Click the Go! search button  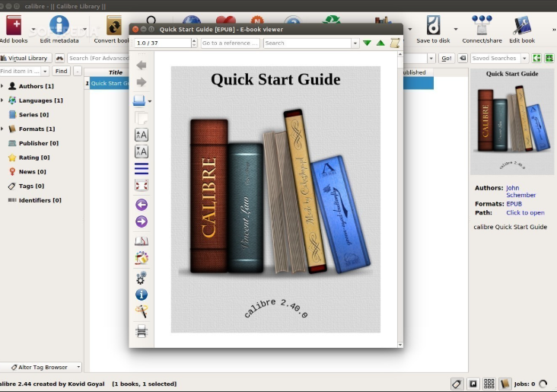[x=447, y=59]
